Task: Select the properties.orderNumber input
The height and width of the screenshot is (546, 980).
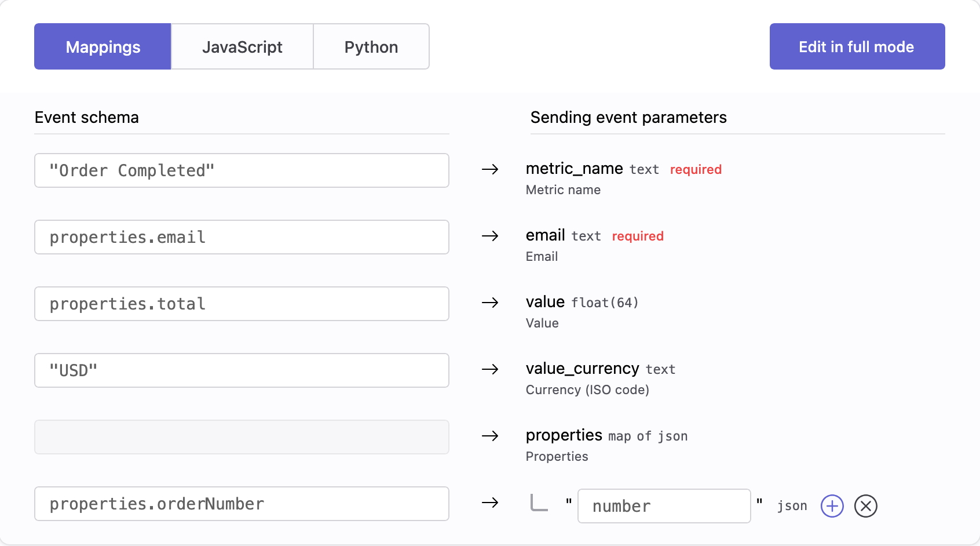Action: [x=242, y=504]
